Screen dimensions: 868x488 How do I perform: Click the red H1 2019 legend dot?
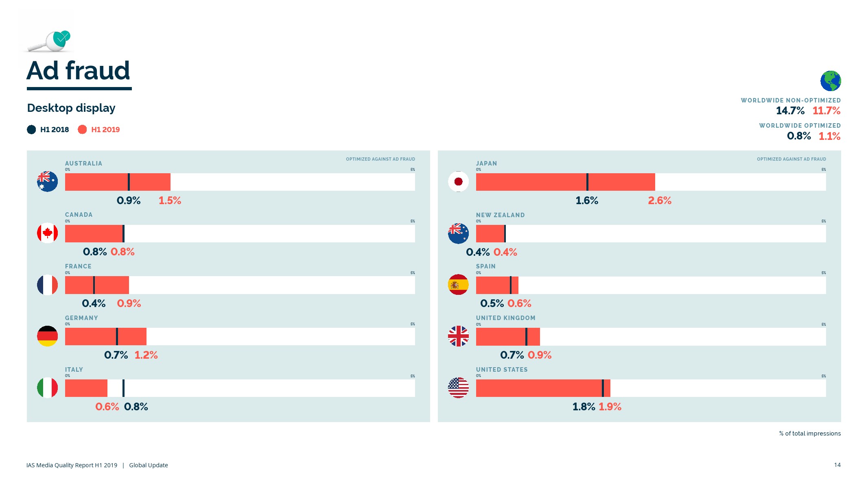coord(82,130)
